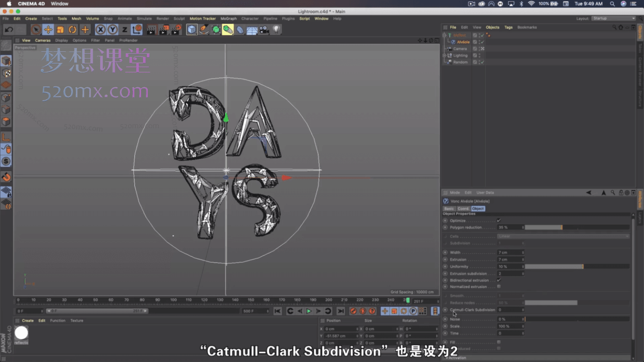Select the Move tool
644x362 pixels.
pyautogui.click(x=48, y=29)
